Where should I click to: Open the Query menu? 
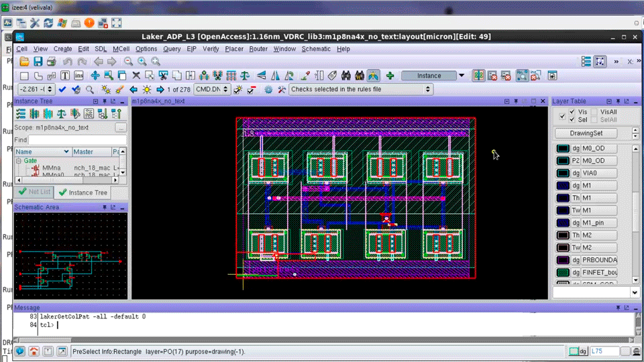[171, 49]
